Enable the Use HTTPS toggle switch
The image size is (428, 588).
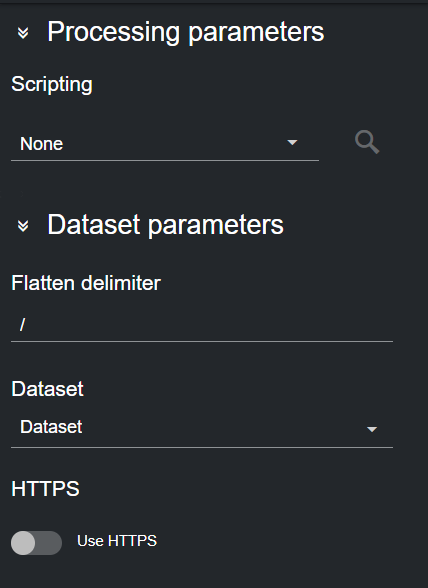tap(36, 543)
